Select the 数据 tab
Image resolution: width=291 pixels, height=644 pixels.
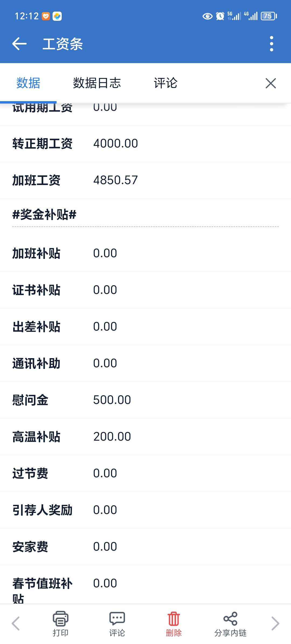(28, 83)
